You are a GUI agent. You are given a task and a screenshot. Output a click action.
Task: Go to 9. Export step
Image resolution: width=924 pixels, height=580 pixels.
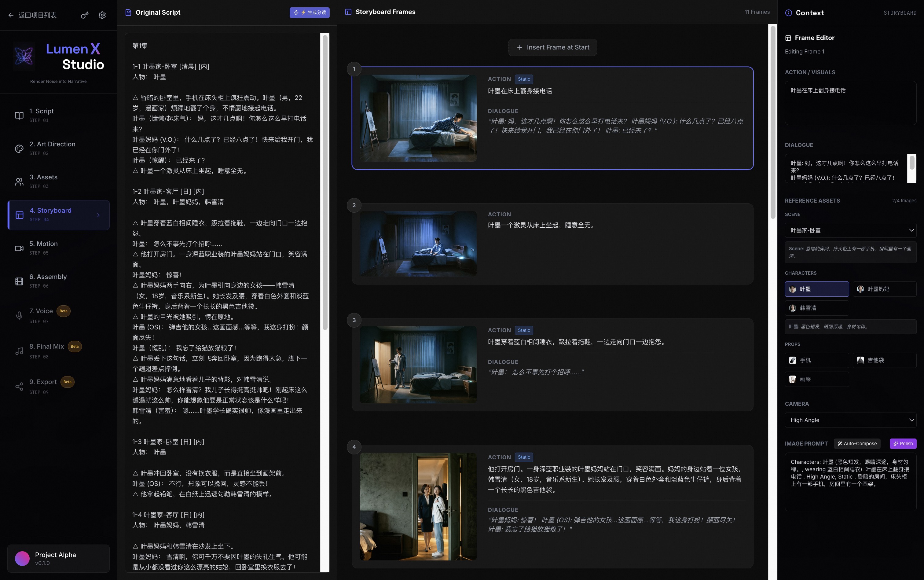[58, 386]
